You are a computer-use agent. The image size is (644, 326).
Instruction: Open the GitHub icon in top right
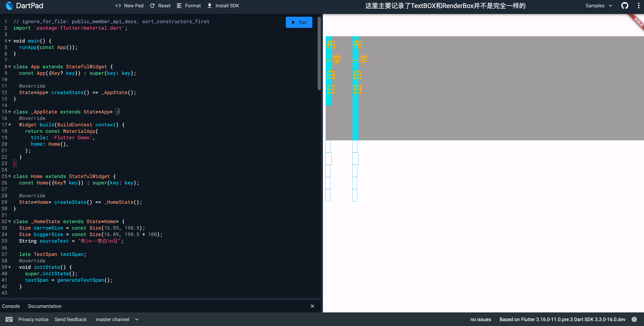click(625, 6)
